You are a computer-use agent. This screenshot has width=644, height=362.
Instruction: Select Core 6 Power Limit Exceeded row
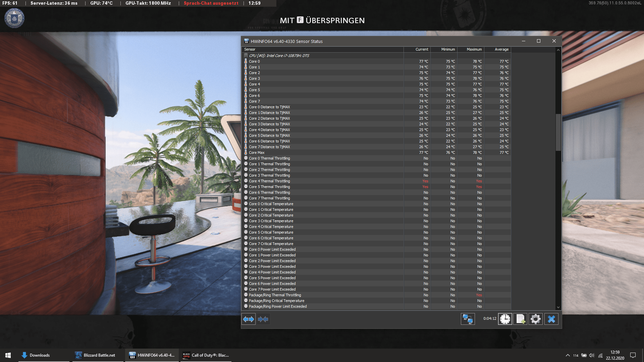pyautogui.click(x=376, y=284)
